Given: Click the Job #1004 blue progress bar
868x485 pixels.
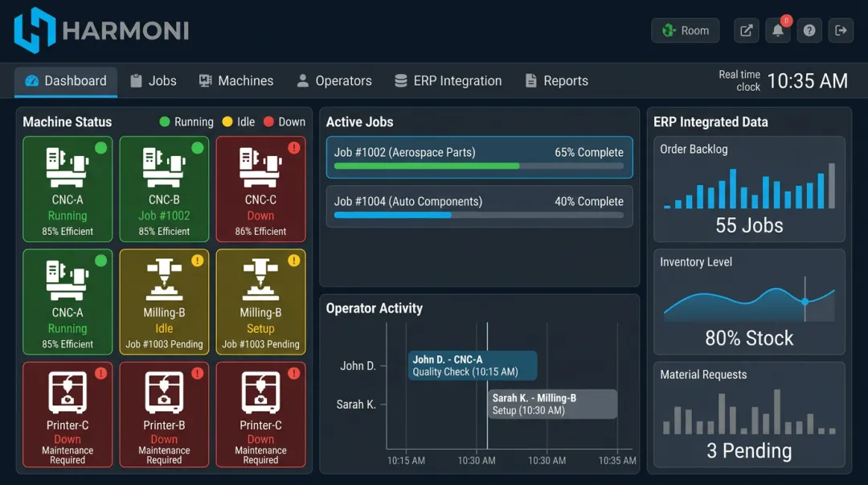Looking at the screenshot, I should [392, 215].
